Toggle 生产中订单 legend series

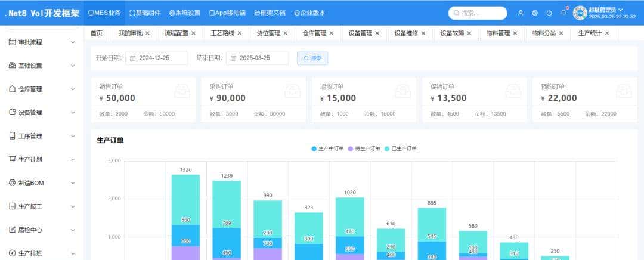tap(327, 148)
